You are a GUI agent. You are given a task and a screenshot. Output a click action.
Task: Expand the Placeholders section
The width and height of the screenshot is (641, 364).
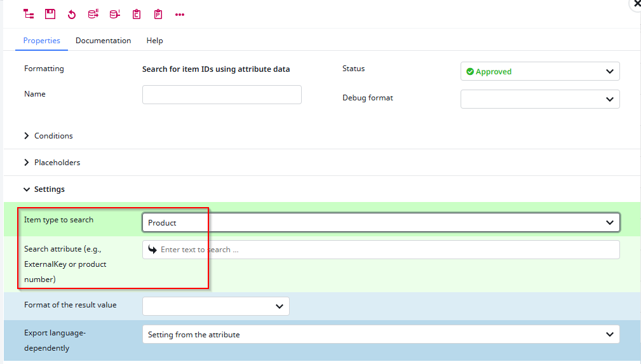coord(52,163)
